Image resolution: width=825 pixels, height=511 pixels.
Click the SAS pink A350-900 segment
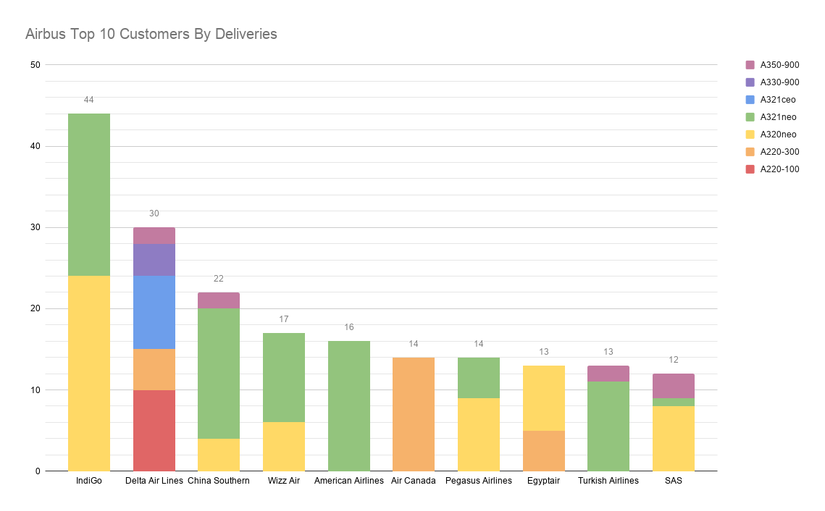673,386
